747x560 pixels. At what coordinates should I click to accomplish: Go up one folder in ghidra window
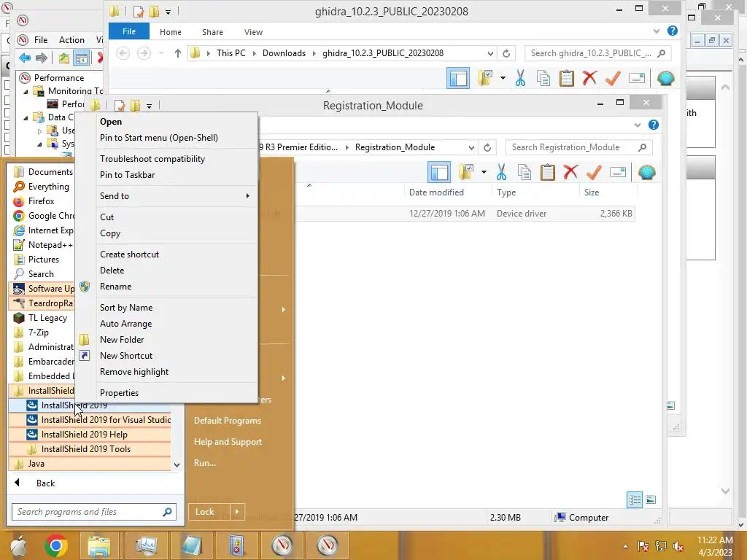178,53
